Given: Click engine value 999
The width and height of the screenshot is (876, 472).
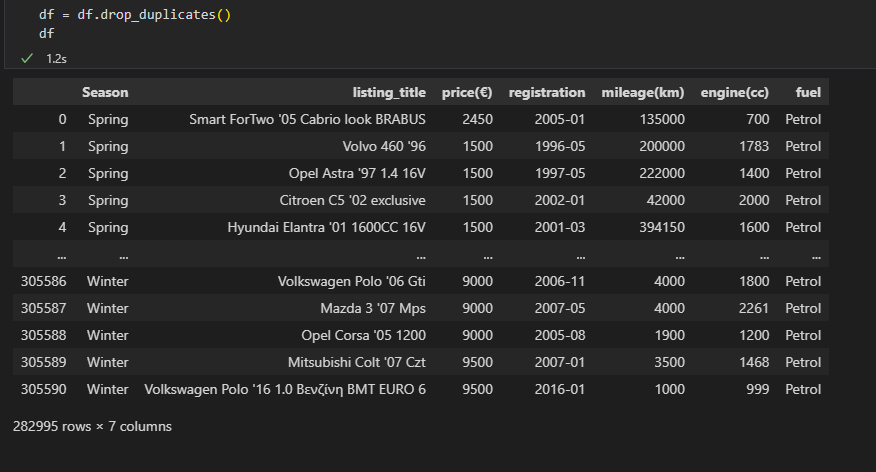Looking at the screenshot, I should coord(758,389).
